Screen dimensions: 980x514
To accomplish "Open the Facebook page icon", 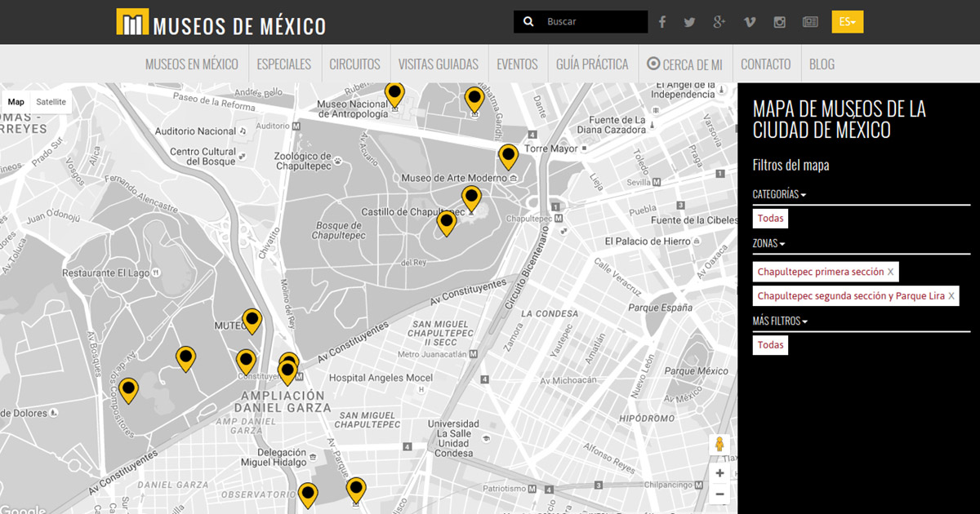I will pyautogui.click(x=662, y=22).
